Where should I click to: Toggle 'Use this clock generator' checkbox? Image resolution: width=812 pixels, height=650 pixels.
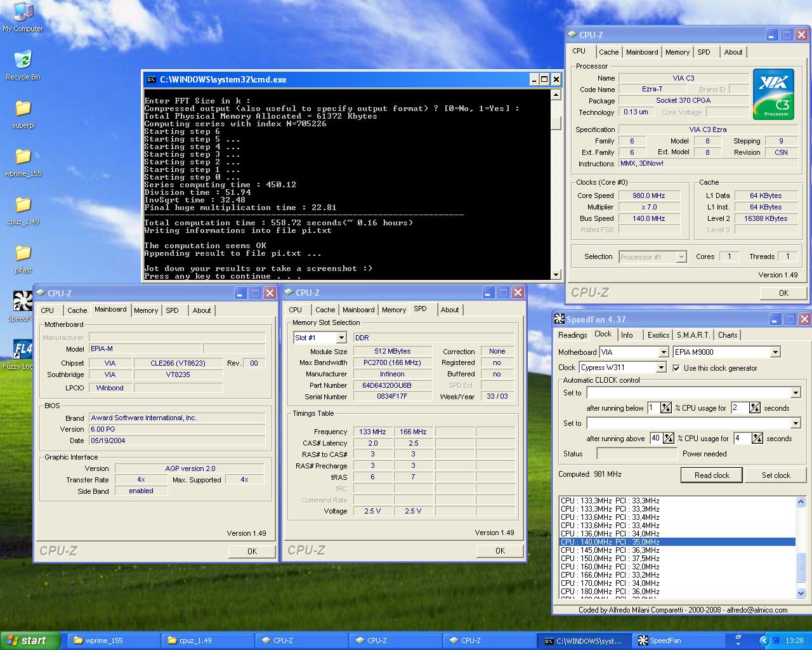[x=676, y=368]
